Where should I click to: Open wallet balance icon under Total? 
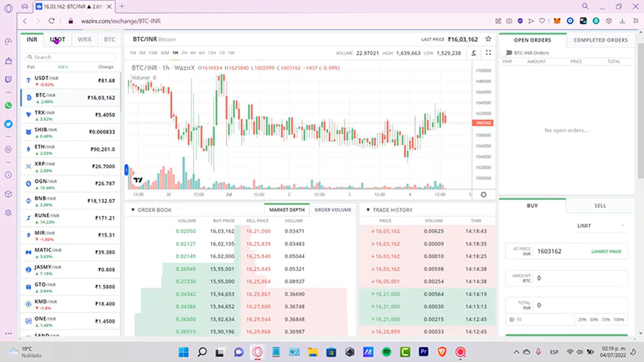click(512, 319)
